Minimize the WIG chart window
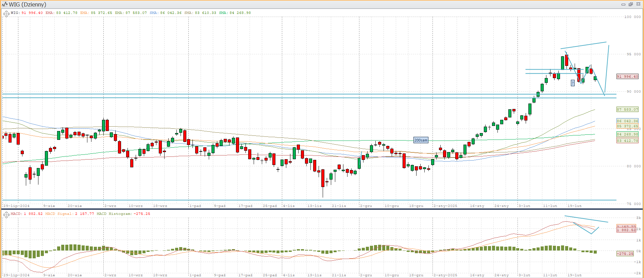This screenshot has height=278, width=644. (x=623, y=4)
